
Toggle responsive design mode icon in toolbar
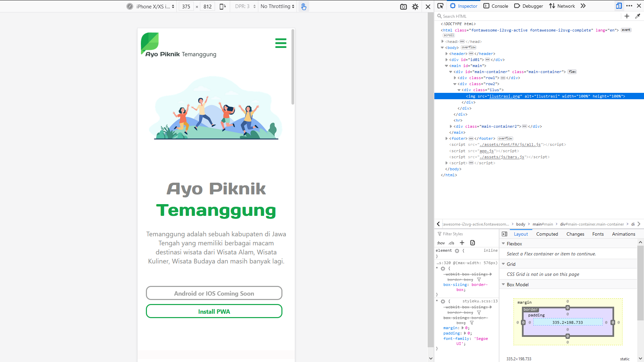619,6
